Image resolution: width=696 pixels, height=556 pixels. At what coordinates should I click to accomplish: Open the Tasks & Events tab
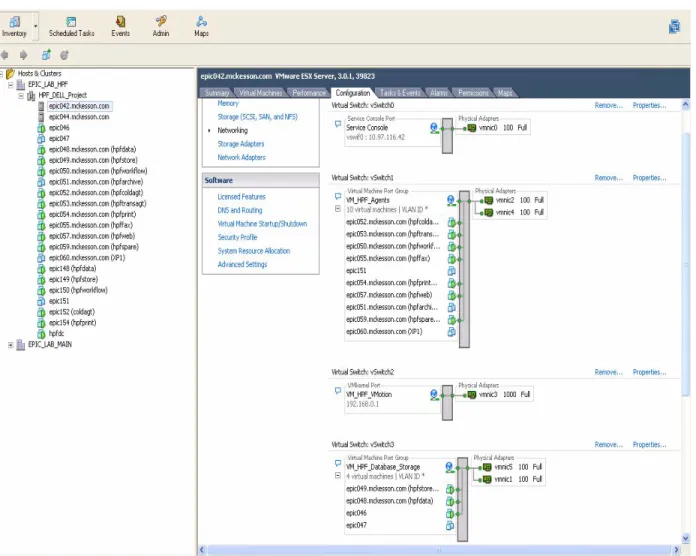click(400, 93)
